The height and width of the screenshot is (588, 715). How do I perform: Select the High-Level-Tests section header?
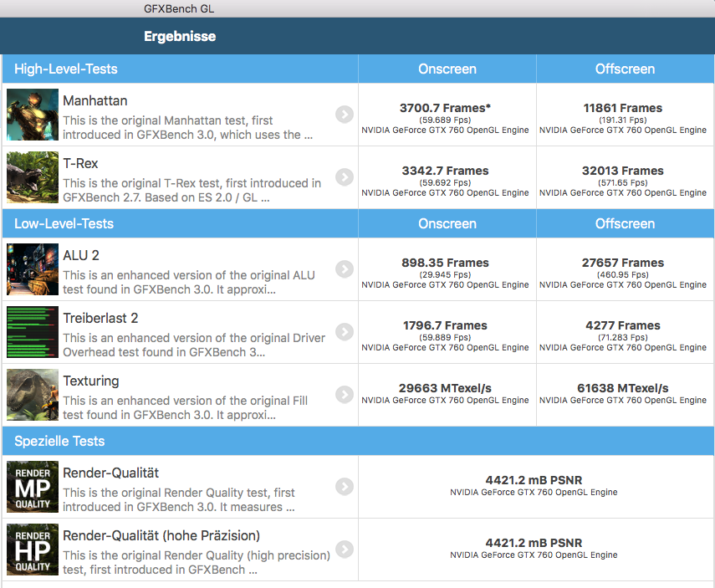[x=66, y=69]
